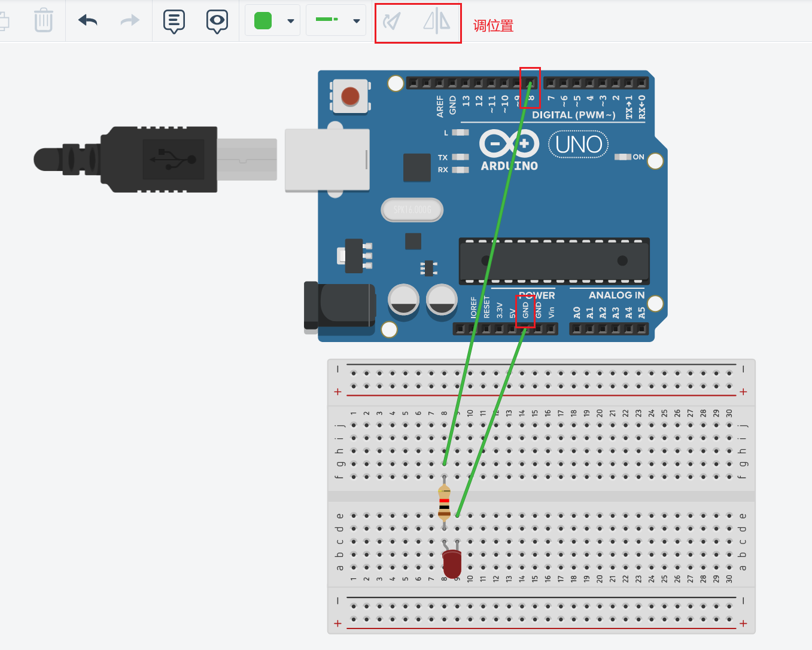Viewport: 812px width, 650px height.
Task: Click the 3.3V power pin socket
Action: 499,329
